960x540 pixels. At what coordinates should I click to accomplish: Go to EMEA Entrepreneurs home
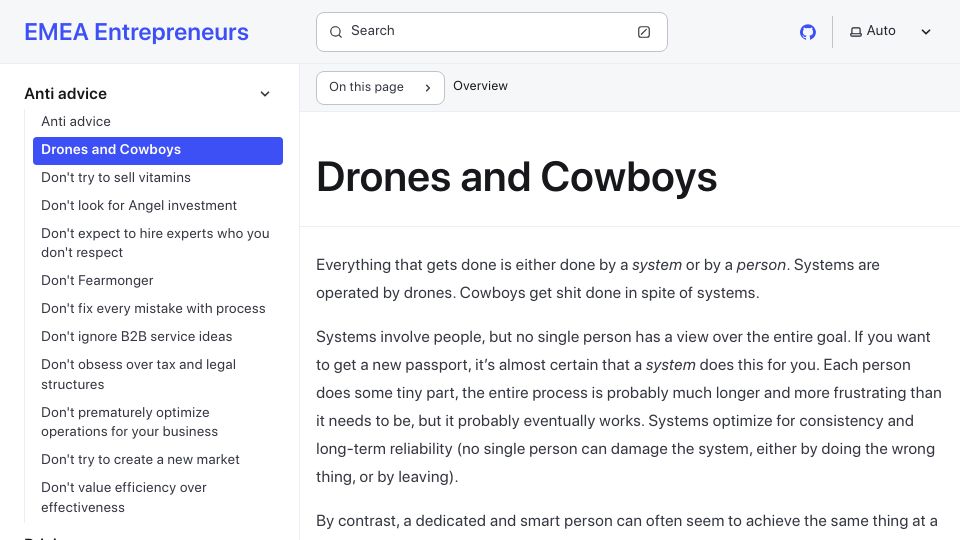[x=137, y=32]
